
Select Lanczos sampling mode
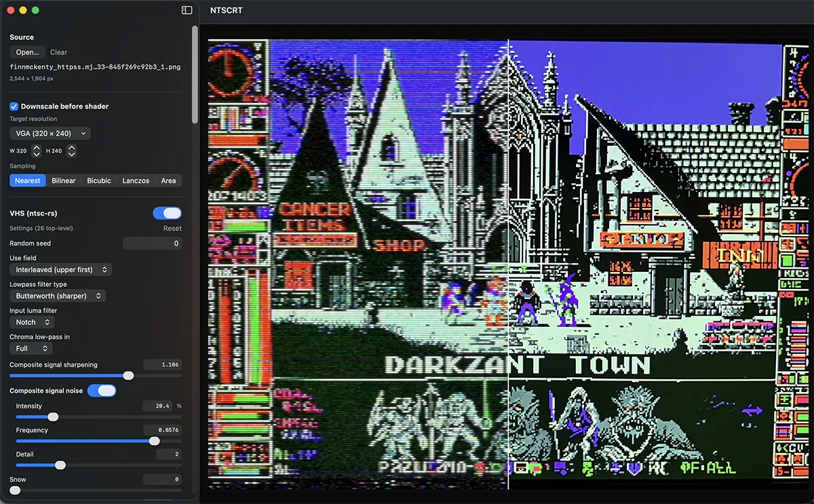coord(136,180)
